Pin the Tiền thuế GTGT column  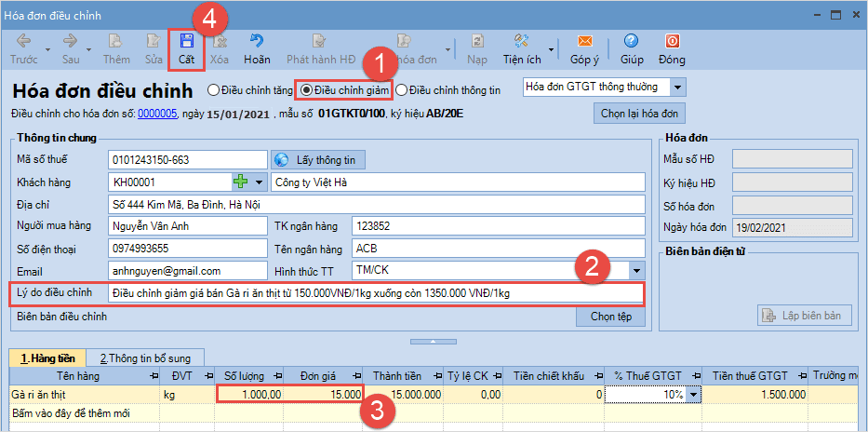click(x=802, y=376)
